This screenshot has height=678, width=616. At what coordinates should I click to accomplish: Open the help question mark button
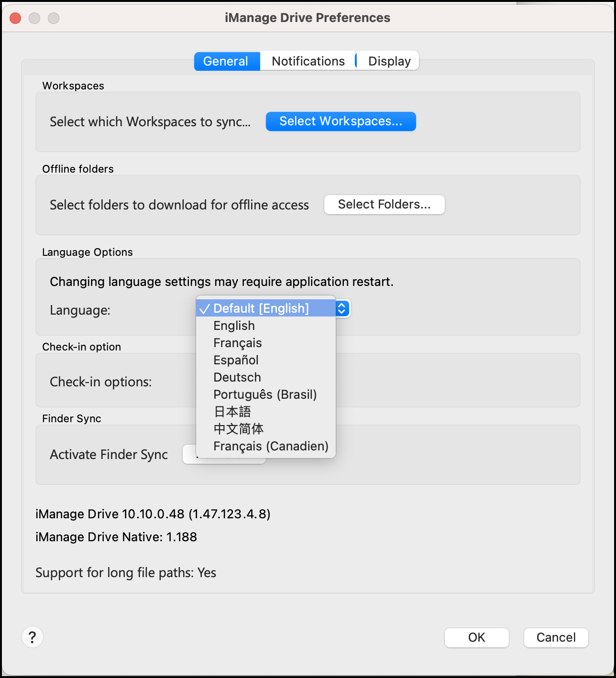tap(33, 637)
